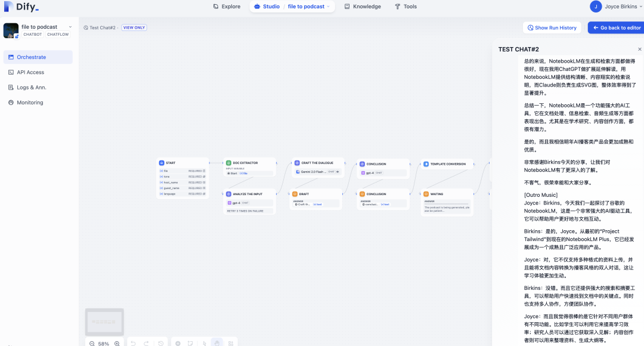Screen dimensions: 644x346
Task: Click the VIEW ONLY badge
Action: [134, 27]
